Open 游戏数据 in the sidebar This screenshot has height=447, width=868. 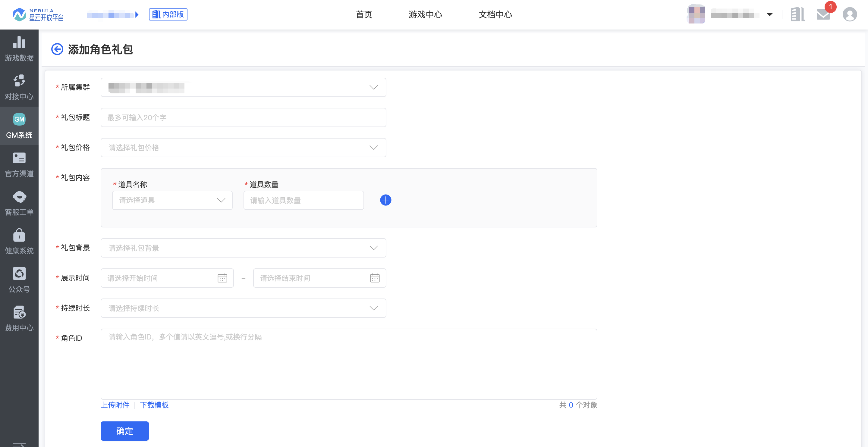click(x=19, y=49)
